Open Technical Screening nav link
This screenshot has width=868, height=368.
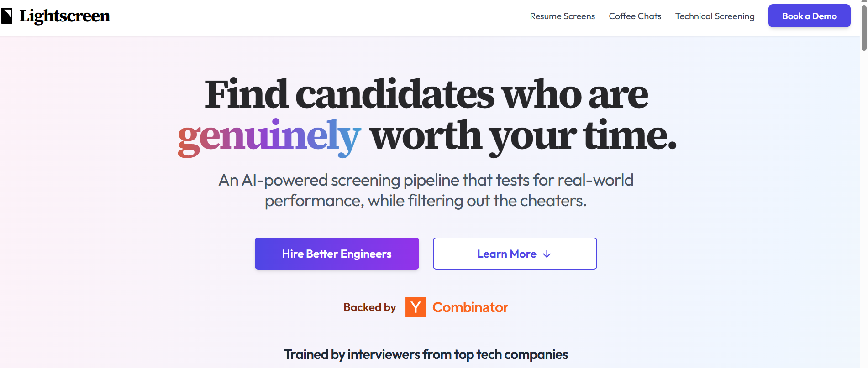(715, 16)
